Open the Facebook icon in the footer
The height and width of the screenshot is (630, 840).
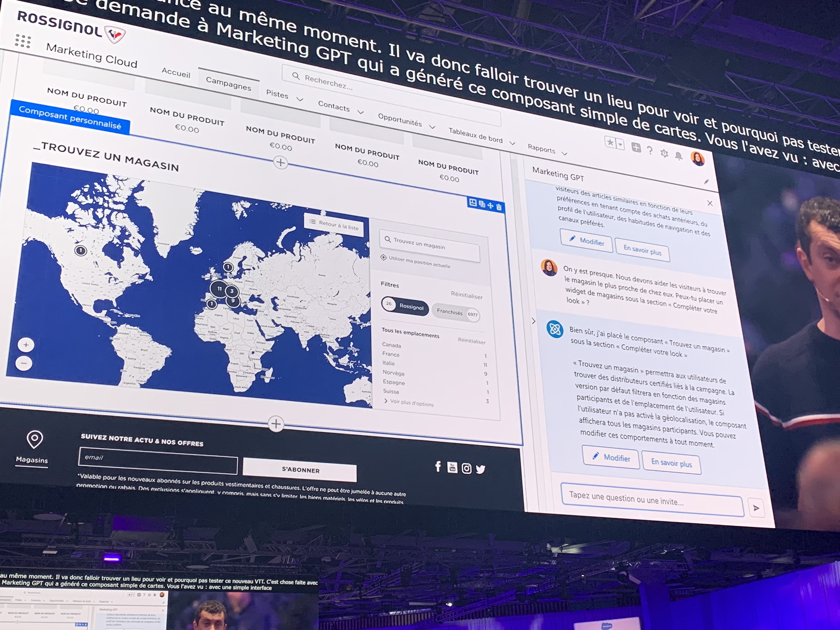click(438, 466)
